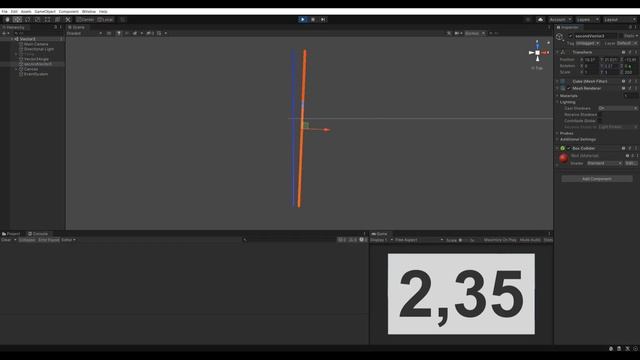Toggle Local handle rotation button
This screenshot has width=640, height=360.
pos(106,20)
